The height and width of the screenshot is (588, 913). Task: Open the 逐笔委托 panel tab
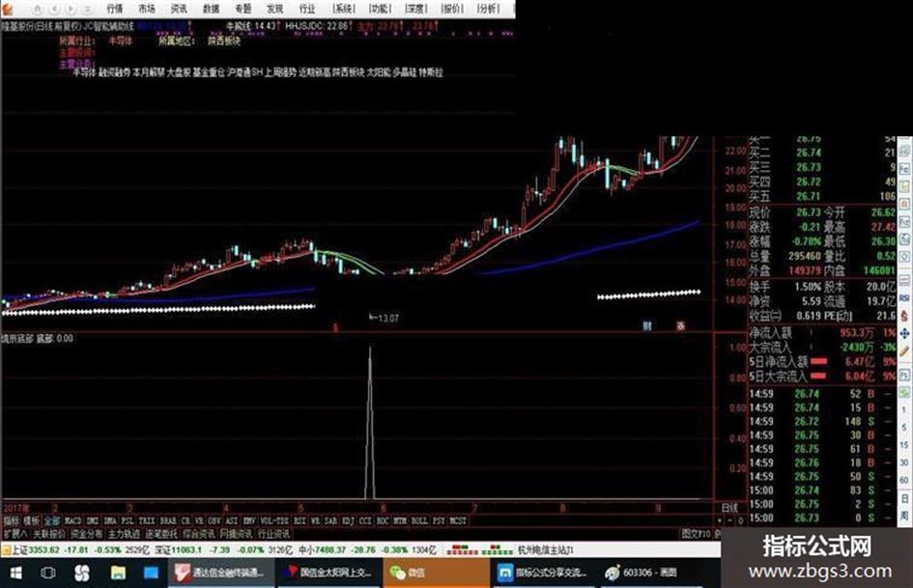click(x=161, y=533)
